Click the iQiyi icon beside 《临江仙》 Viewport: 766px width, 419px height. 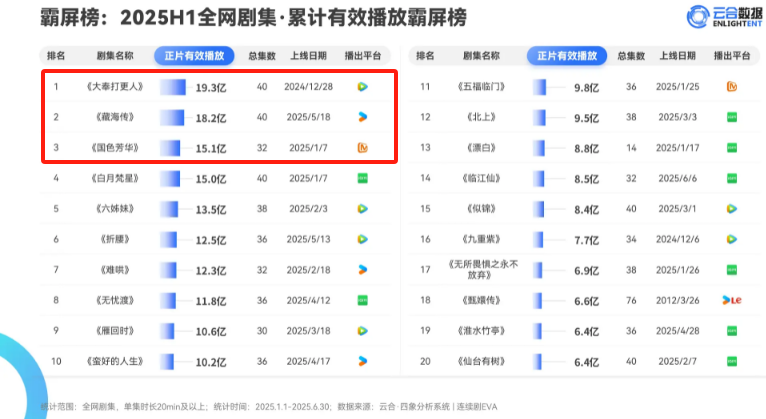732,178
